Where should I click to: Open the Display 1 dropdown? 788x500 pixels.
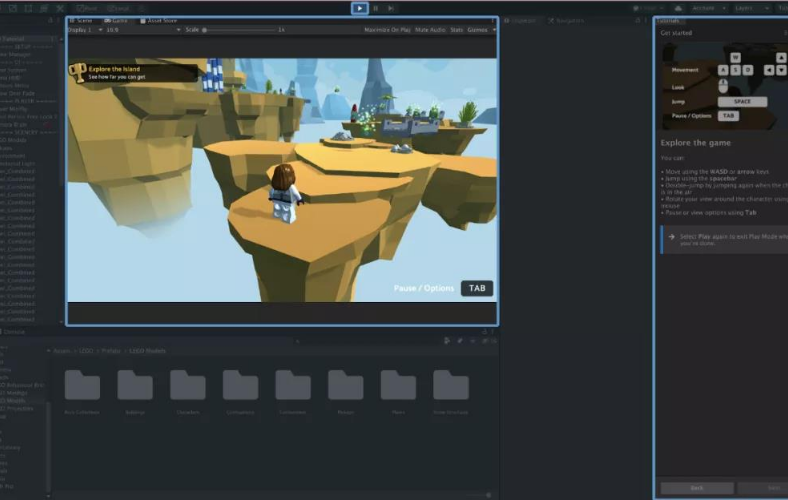coord(85,30)
